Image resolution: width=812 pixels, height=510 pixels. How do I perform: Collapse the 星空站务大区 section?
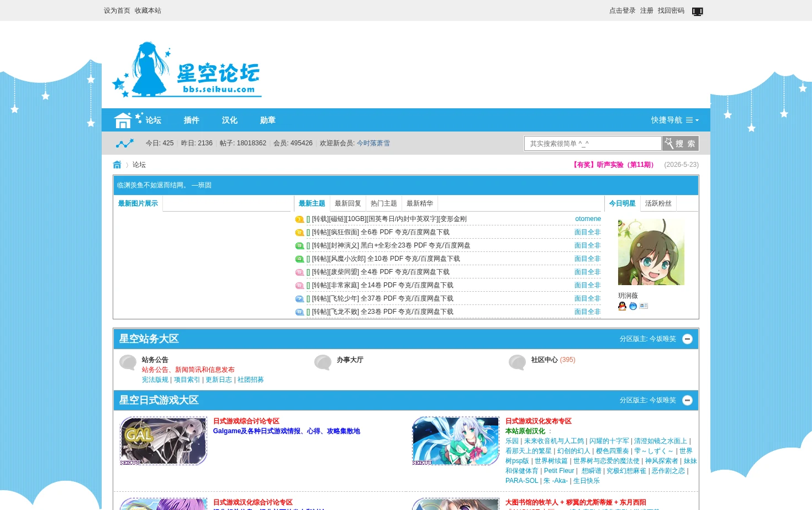687,339
